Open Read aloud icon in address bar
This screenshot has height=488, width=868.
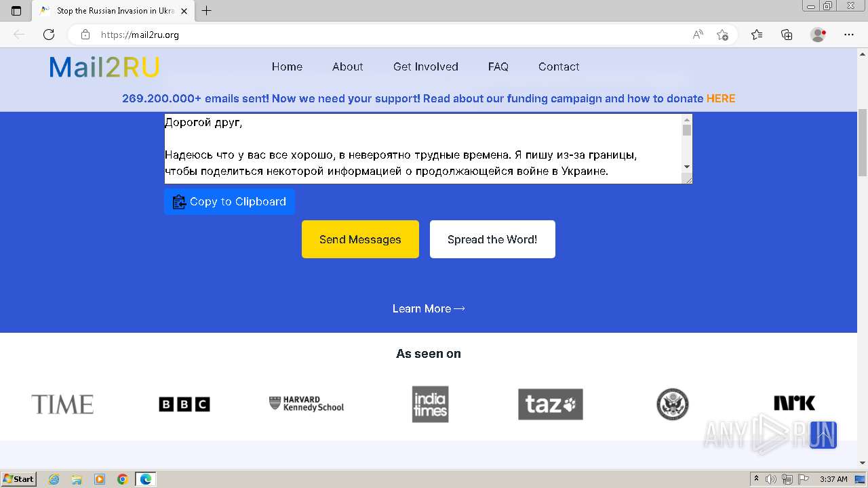pyautogui.click(x=698, y=35)
